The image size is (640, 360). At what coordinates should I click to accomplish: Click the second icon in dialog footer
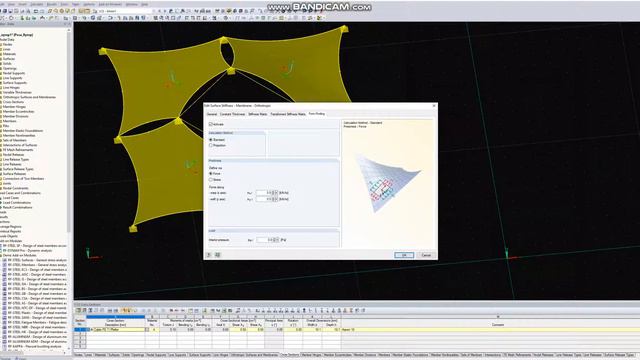pyautogui.click(x=218, y=255)
